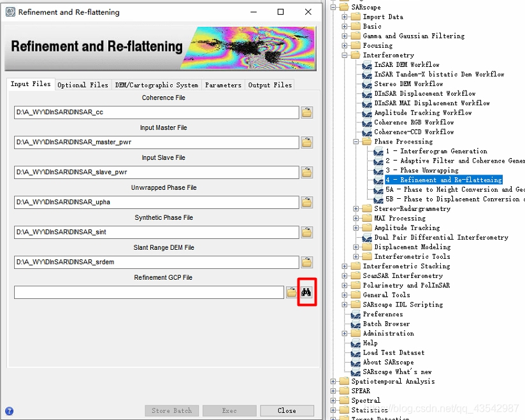The width and height of the screenshot is (525, 420).
Task: Open the Batch Browser tool
Action: [x=386, y=324]
